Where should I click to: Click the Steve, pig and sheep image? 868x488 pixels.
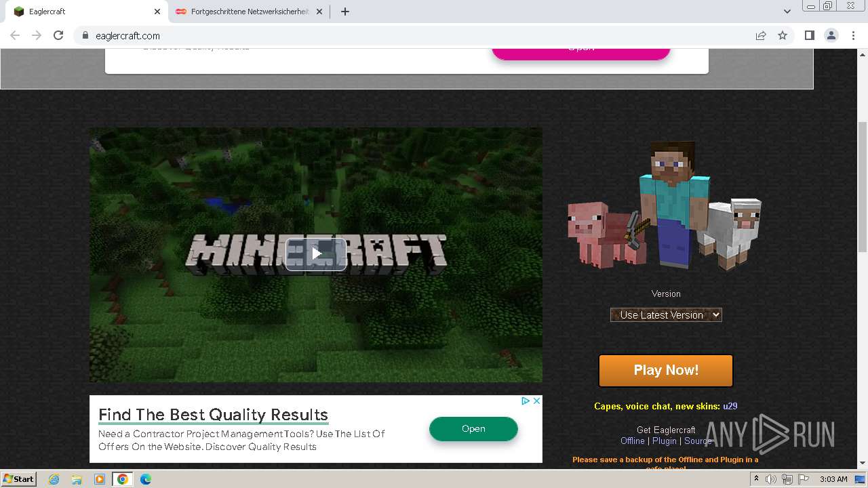tap(665, 205)
